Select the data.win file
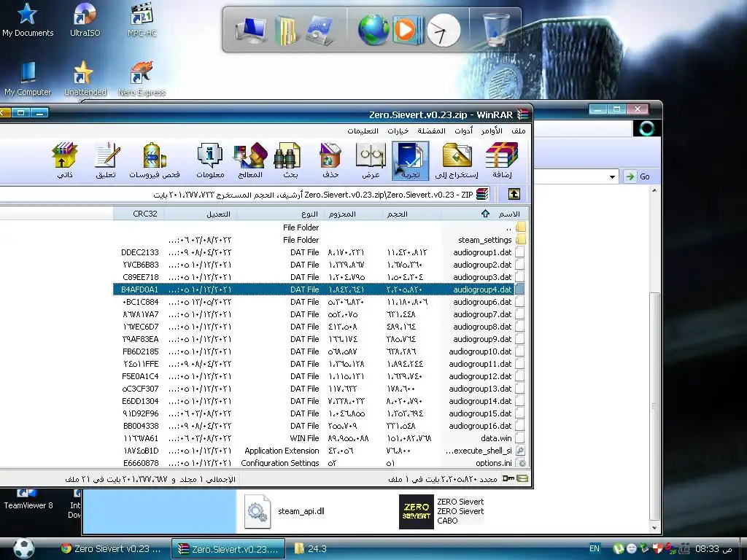The image size is (747, 560). (320, 438)
